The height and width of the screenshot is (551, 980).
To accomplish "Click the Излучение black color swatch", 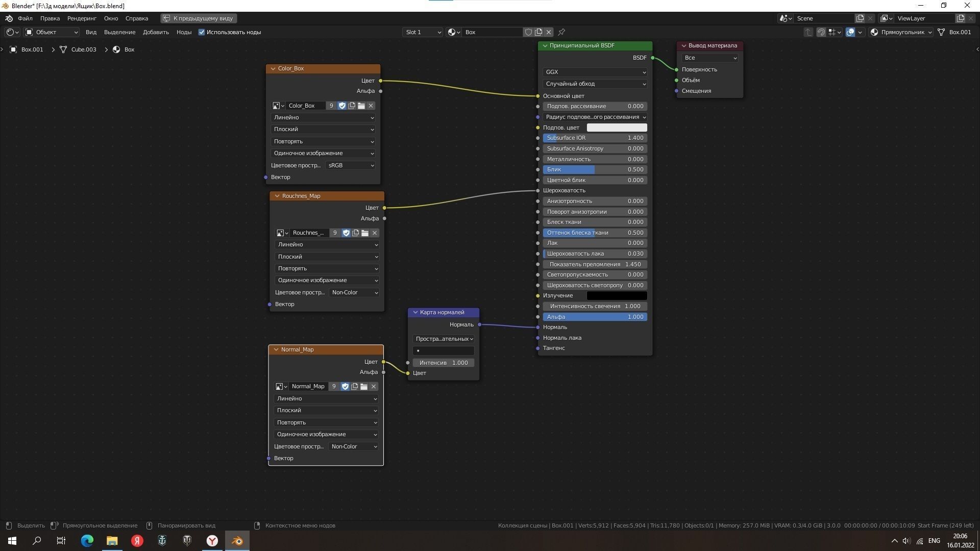I will coord(617,296).
